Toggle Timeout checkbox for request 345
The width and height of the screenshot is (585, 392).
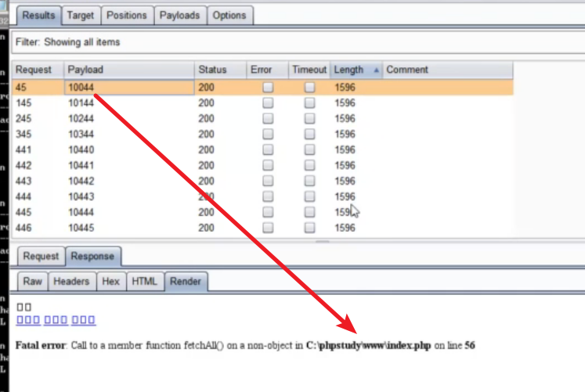coord(309,134)
